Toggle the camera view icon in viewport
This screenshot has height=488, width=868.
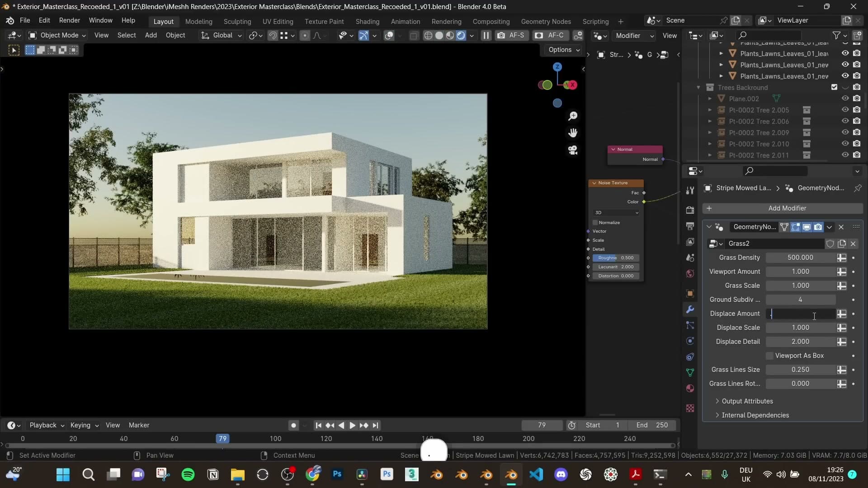click(573, 150)
